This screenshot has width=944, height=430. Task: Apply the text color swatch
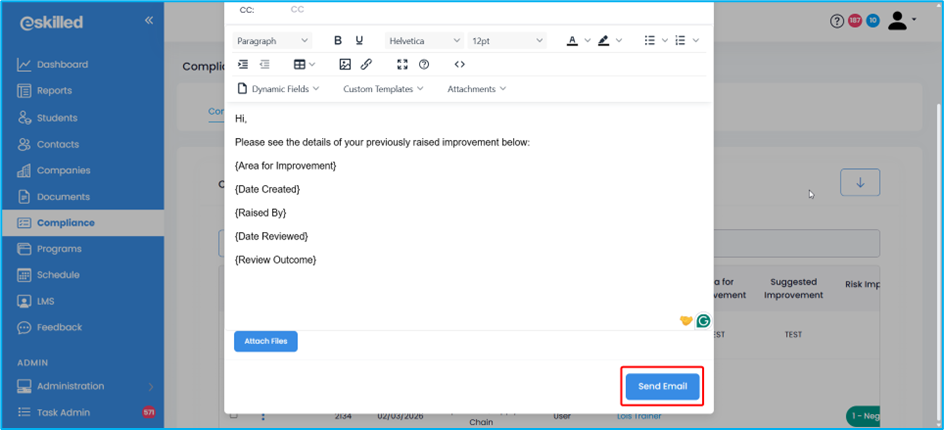point(572,41)
